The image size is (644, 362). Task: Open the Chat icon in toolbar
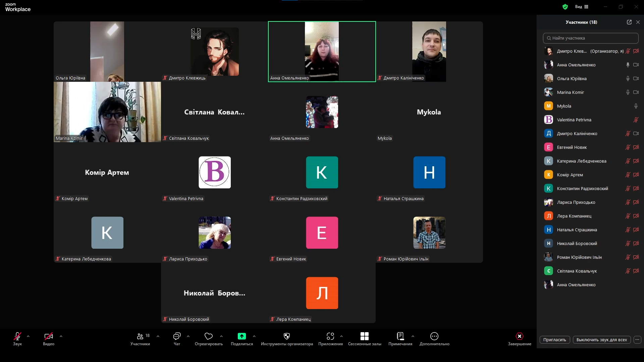click(x=177, y=336)
